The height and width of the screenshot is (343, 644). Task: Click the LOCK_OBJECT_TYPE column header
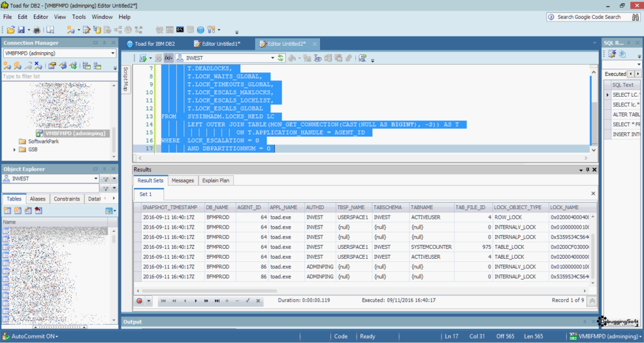[x=519, y=207]
